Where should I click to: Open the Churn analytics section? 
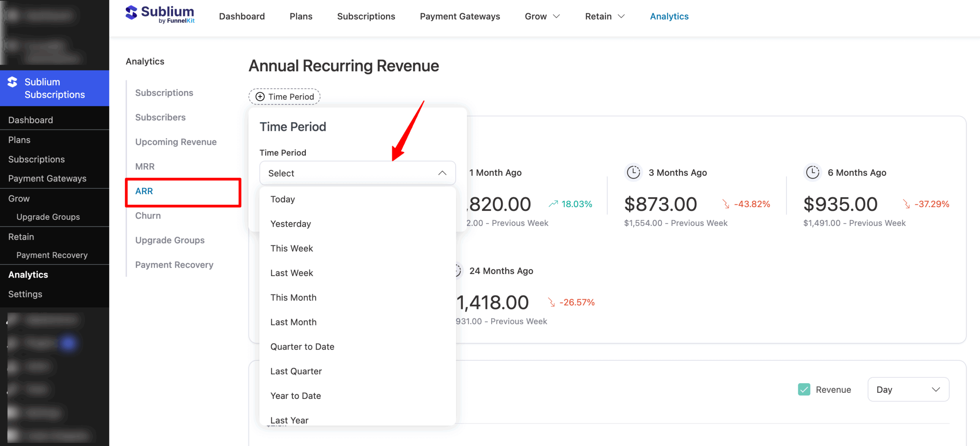coord(148,216)
